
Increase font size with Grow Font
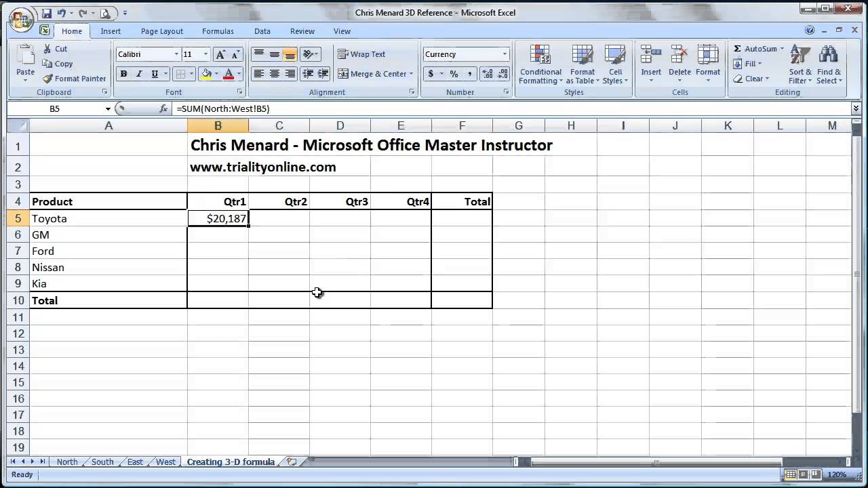click(220, 54)
